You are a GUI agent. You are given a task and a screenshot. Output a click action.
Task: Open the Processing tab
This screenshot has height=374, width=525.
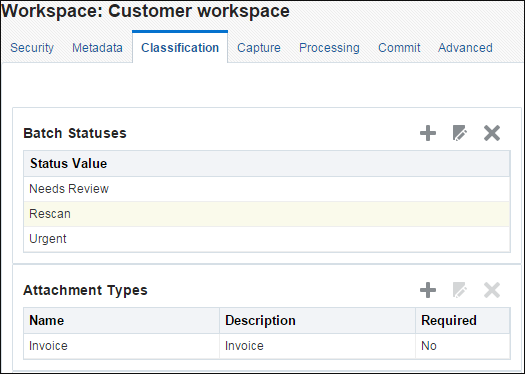(x=329, y=48)
